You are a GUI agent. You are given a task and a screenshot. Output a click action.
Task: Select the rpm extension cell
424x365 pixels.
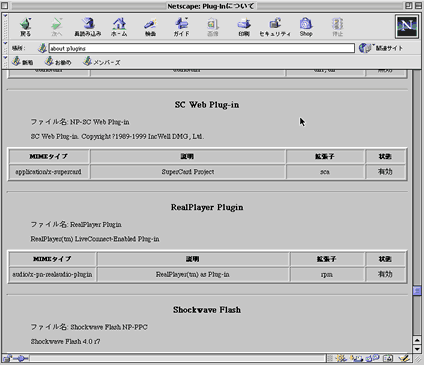327,275
